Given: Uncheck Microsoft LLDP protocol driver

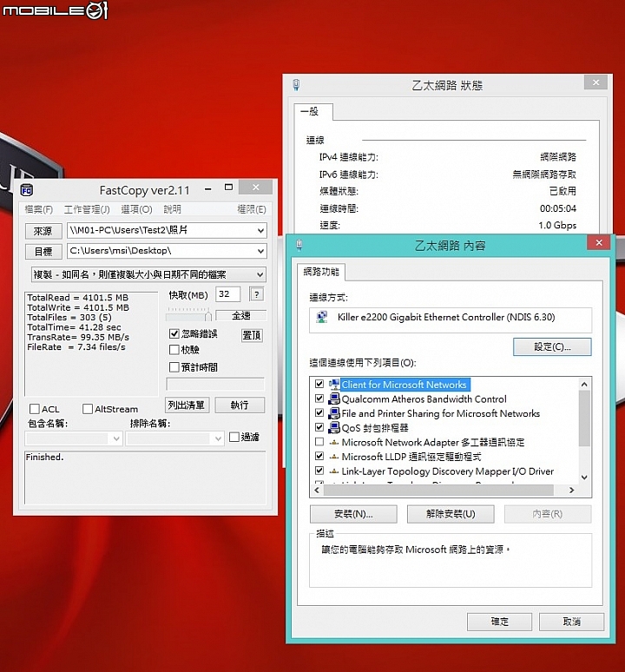Looking at the screenshot, I should point(319,456).
